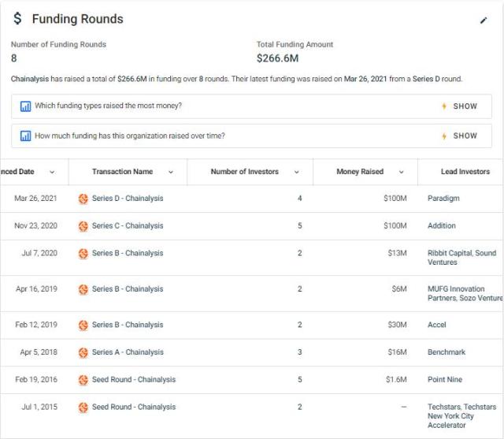Image resolution: width=504 pixels, height=439 pixels.
Task: Click Chainalysis logo in Jul 7, 2020 Series B row
Action: click(x=83, y=254)
